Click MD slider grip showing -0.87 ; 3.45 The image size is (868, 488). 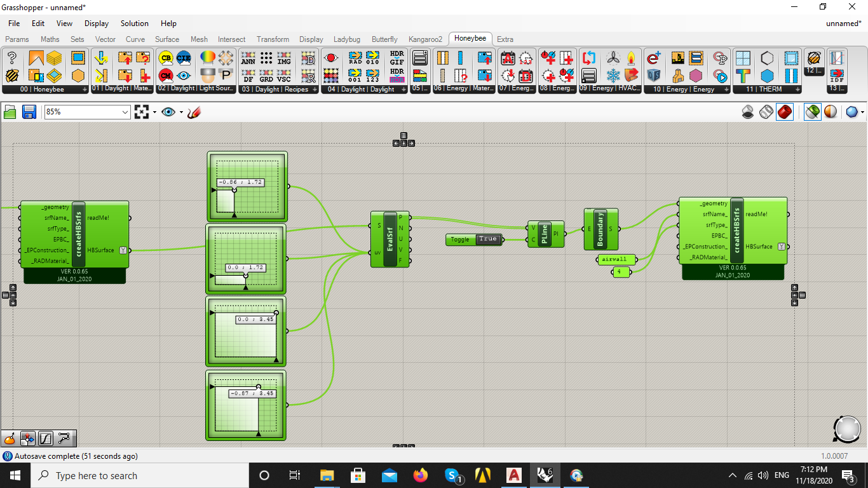pos(258,386)
